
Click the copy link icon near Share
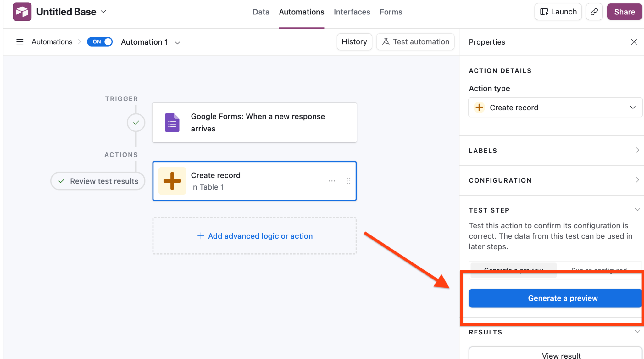point(594,12)
